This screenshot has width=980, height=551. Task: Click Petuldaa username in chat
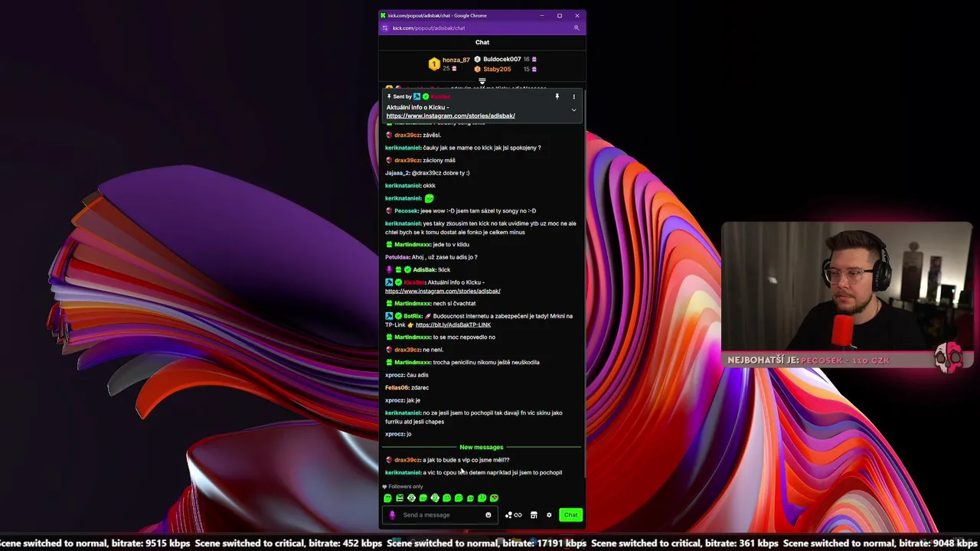pyautogui.click(x=397, y=257)
